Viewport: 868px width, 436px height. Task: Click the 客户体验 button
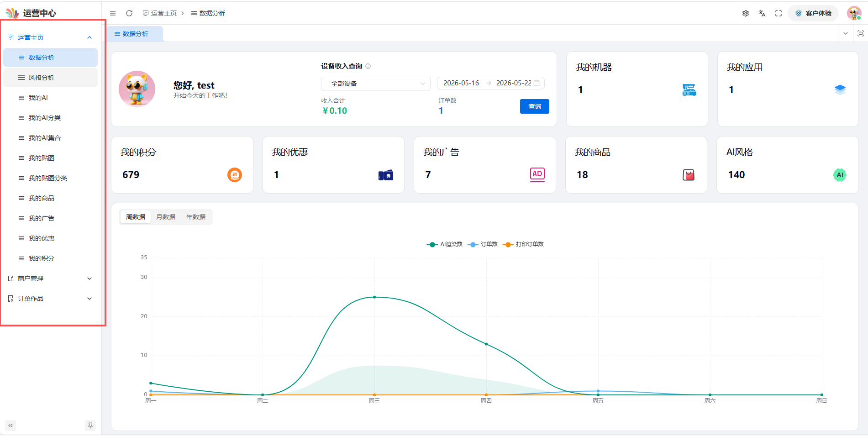pyautogui.click(x=813, y=13)
